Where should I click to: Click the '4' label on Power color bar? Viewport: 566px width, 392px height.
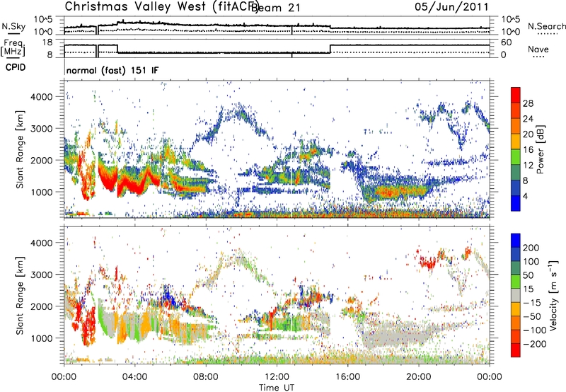pos(525,197)
